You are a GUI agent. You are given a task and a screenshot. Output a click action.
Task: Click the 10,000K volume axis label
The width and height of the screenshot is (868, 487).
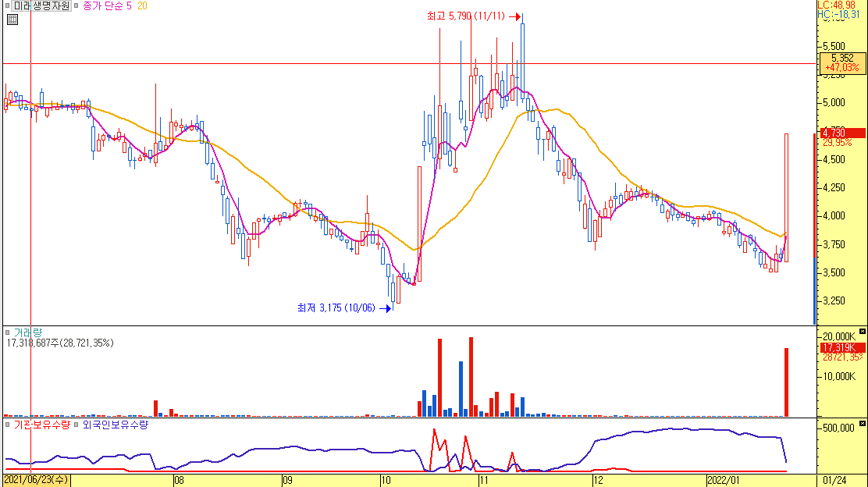[839, 377]
